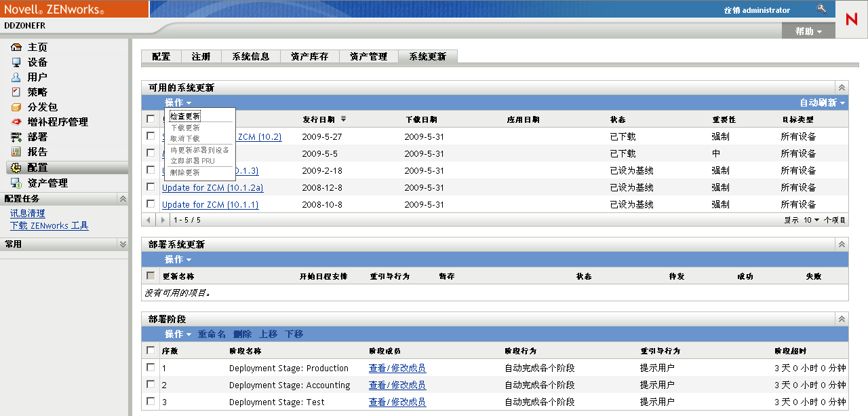Tick checkbox for update released 2009-5-27

pyautogui.click(x=151, y=136)
